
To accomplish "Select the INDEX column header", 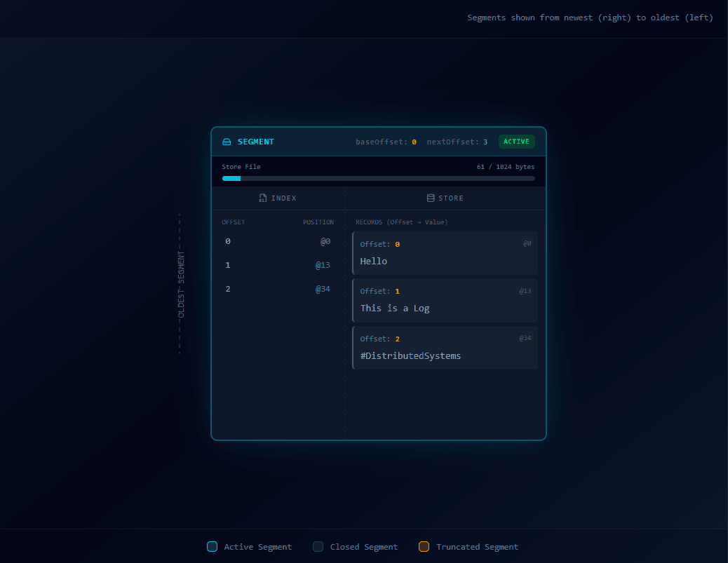I will coord(278,198).
